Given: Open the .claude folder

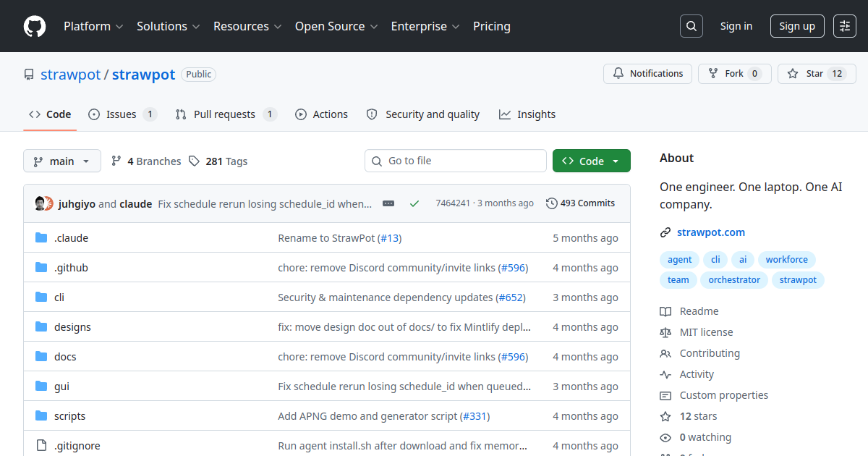Looking at the screenshot, I should point(71,238).
